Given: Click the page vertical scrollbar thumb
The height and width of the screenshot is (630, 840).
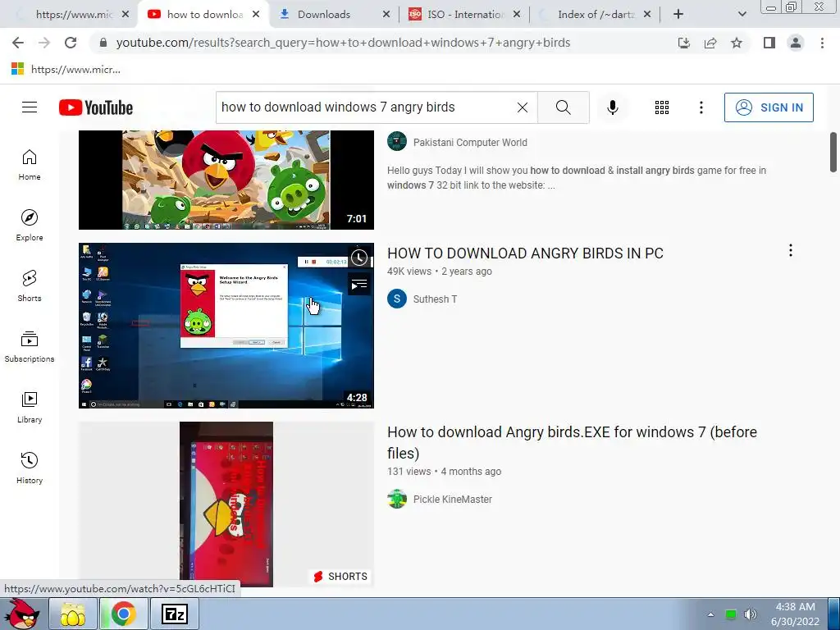Looking at the screenshot, I should [833, 152].
